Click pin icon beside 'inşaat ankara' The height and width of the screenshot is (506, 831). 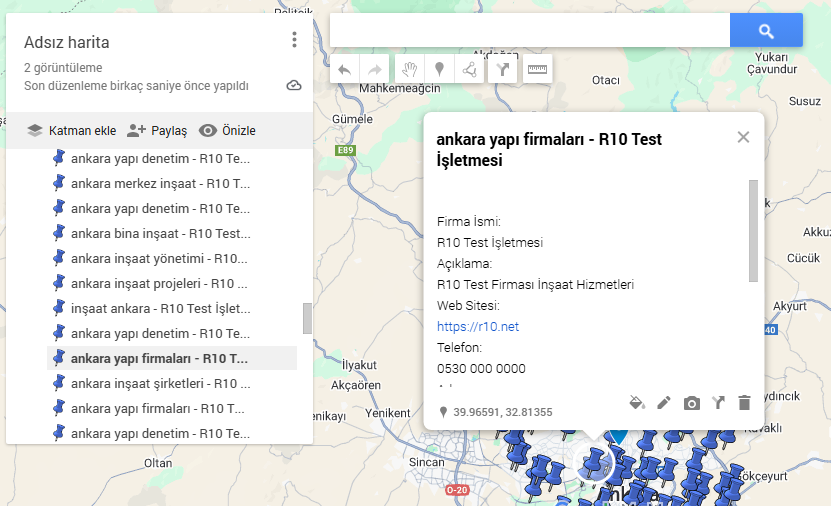(59, 308)
